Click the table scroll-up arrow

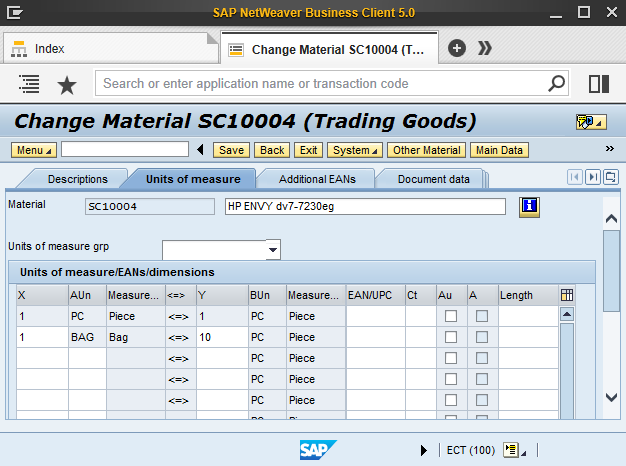click(x=567, y=314)
